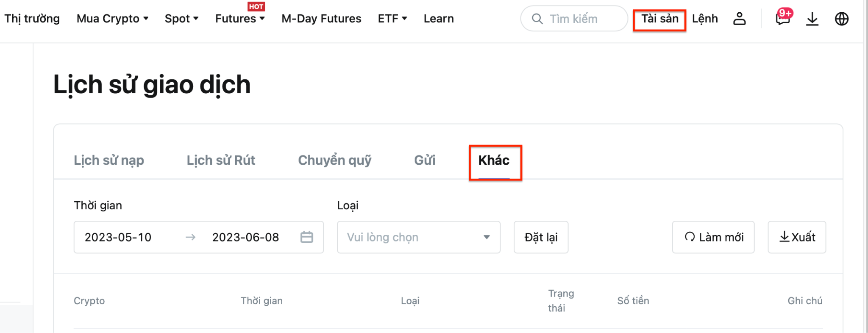
Task: Open Tài sản in top navigation
Action: (x=659, y=19)
